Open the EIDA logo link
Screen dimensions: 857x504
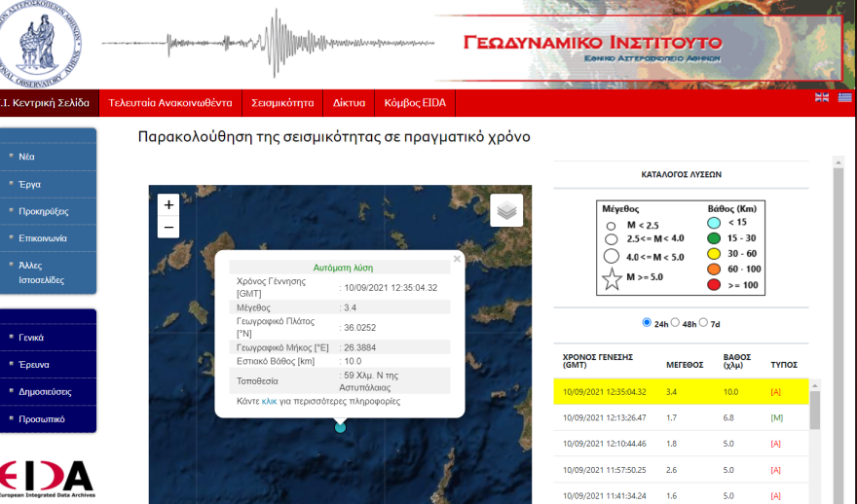[x=47, y=479]
